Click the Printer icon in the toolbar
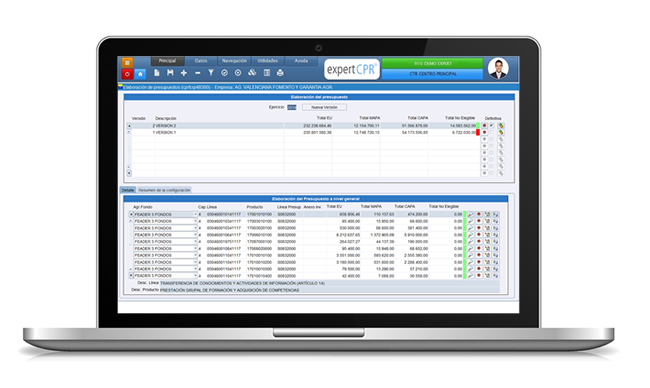 [x=280, y=73]
